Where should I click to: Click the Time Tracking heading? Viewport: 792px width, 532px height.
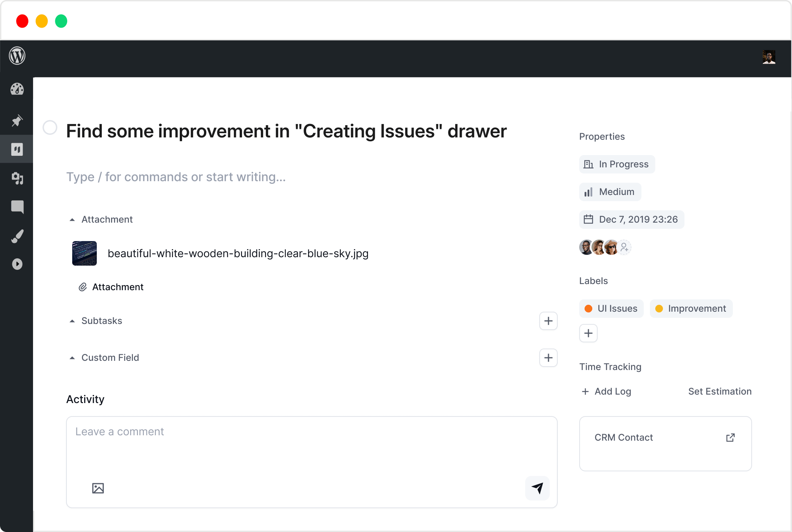[x=610, y=367]
